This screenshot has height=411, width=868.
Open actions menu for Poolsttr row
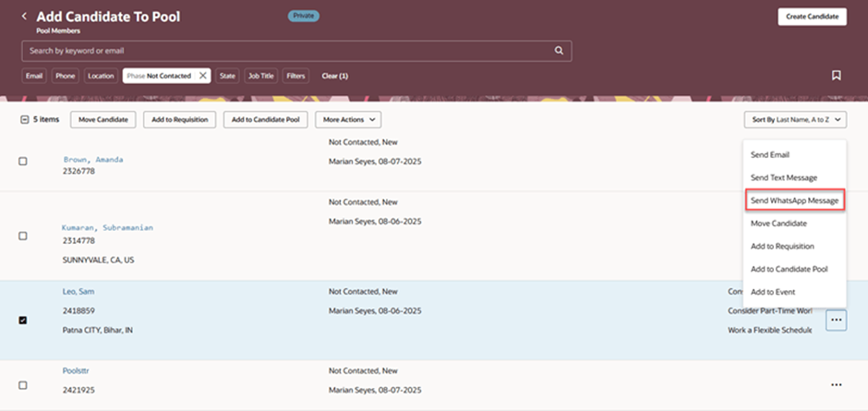836,384
